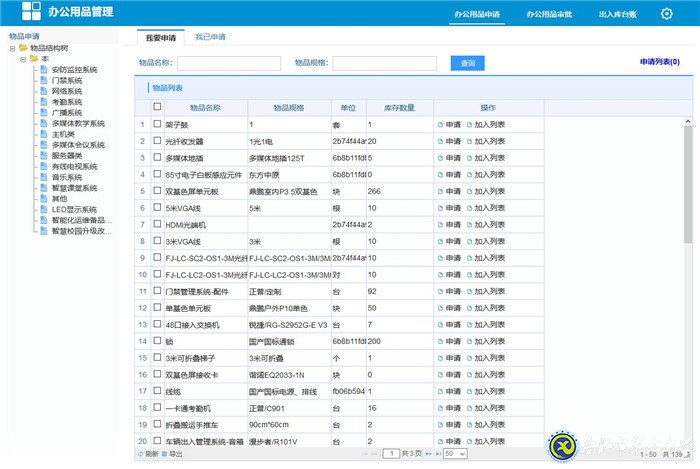Collapse the 物品结构树 tree node

tap(11, 48)
